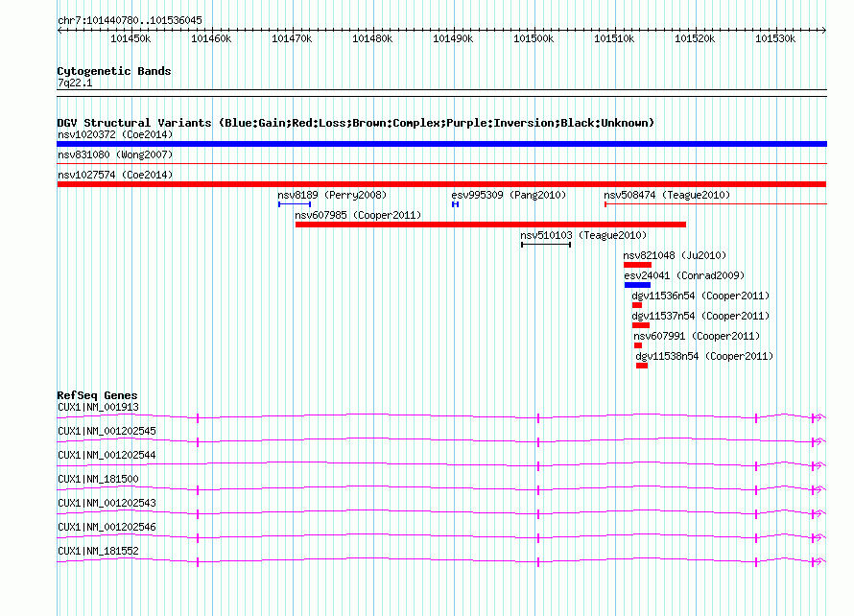Click the red dgv11538n54 loss bar
Viewport: 854px width, 616px height.
642,366
